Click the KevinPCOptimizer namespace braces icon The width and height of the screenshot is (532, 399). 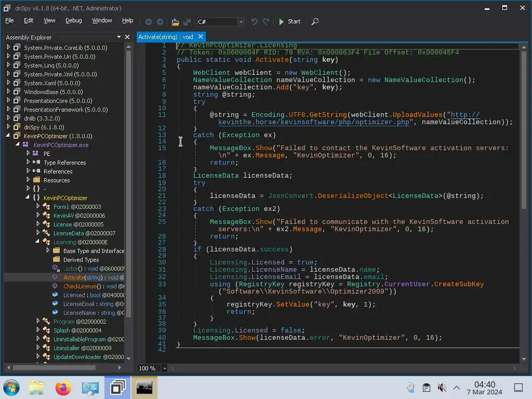coord(36,197)
